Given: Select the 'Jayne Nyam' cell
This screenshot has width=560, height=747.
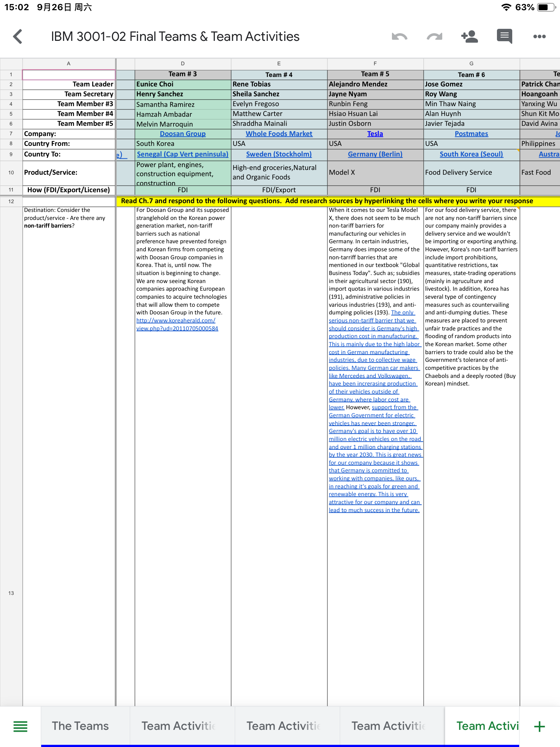Looking at the screenshot, I should coord(375,94).
